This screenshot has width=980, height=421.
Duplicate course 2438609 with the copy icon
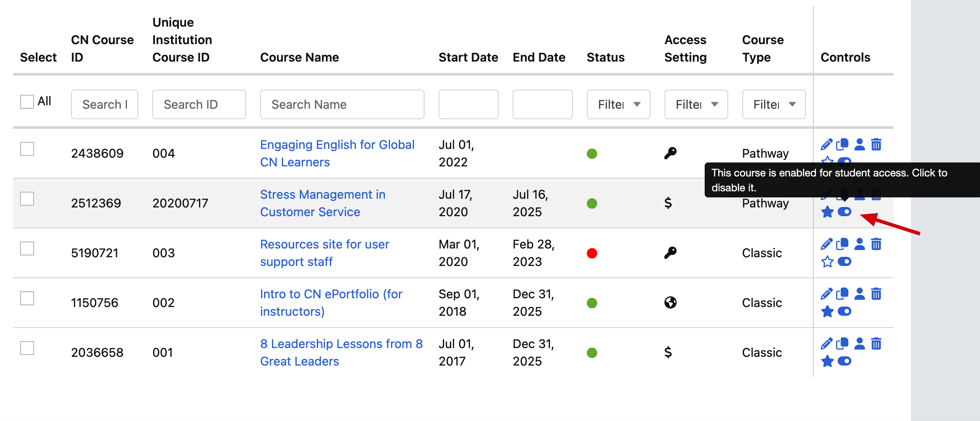[x=843, y=145]
